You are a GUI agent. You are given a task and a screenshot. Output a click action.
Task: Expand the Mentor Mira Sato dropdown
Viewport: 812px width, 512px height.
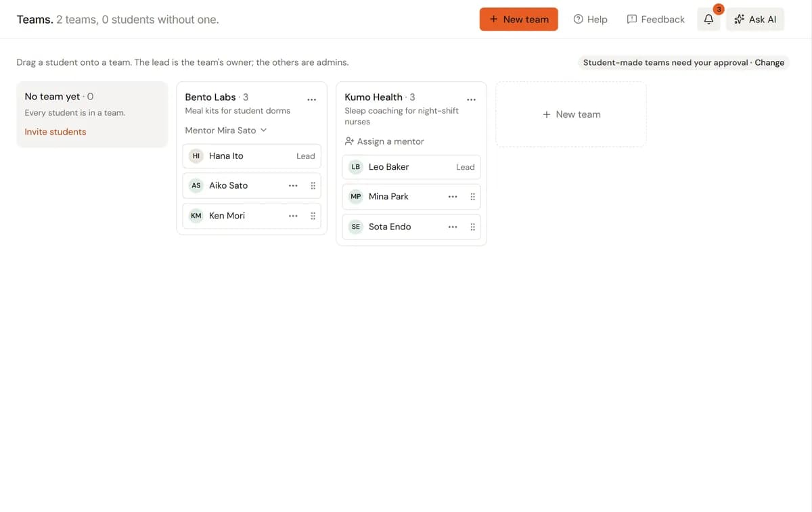pos(226,131)
